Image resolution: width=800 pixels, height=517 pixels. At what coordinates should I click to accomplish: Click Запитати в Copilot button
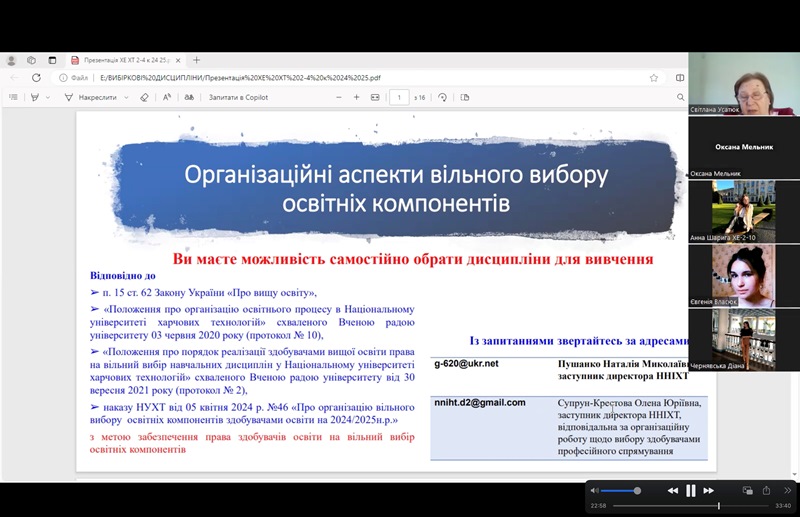[x=239, y=97]
